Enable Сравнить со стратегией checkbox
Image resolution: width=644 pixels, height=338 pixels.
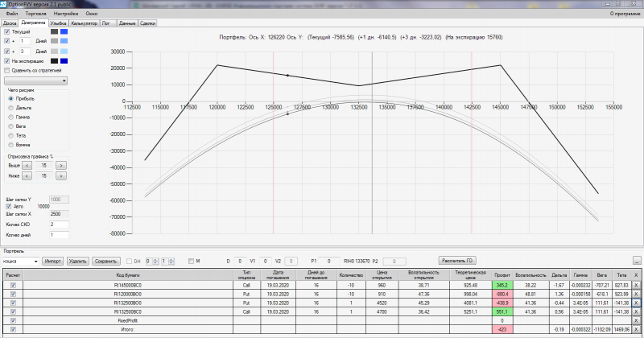click(x=7, y=71)
